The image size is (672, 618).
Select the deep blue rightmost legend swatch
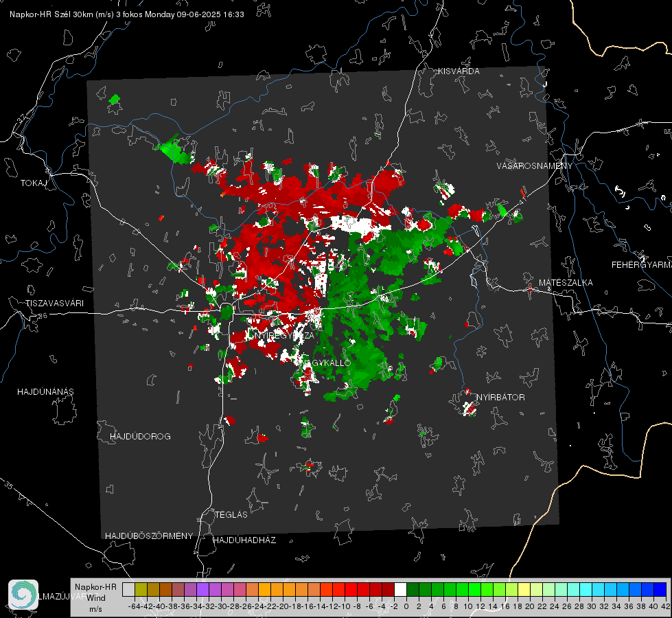(x=660, y=589)
